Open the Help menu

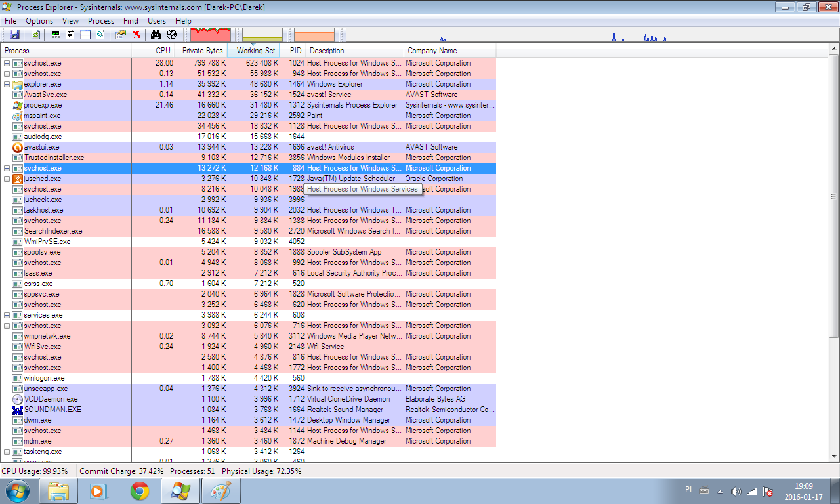pyautogui.click(x=184, y=21)
